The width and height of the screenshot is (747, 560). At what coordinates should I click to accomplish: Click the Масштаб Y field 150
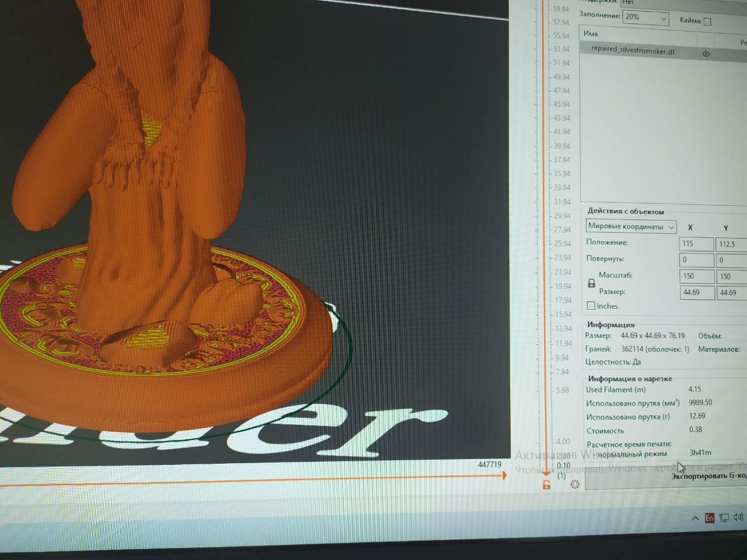(x=731, y=276)
